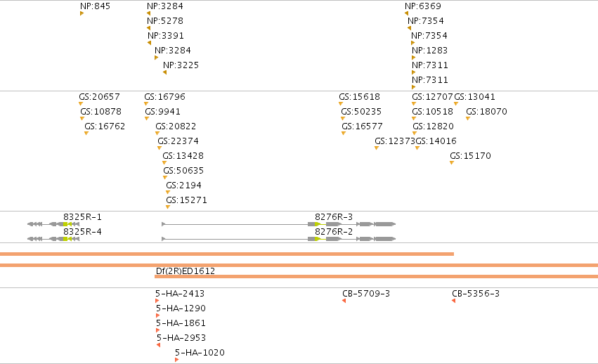Viewport: 598px width, 364px height.
Task: Click the GS:50635 insertion triangle
Action: 165,177
